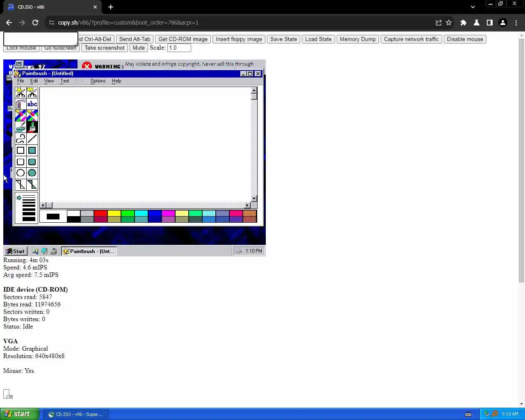Click the Get CD-ROM image button
Screen dimensions: 525x420
[x=183, y=39]
